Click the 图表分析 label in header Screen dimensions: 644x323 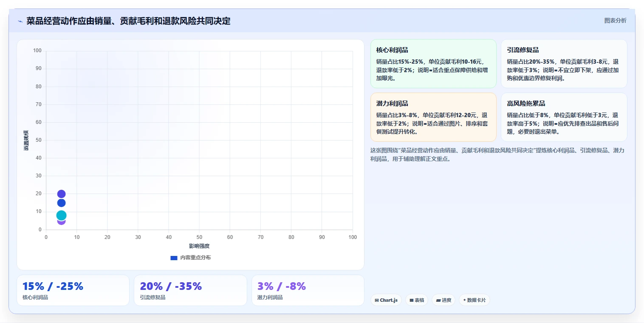point(615,20)
